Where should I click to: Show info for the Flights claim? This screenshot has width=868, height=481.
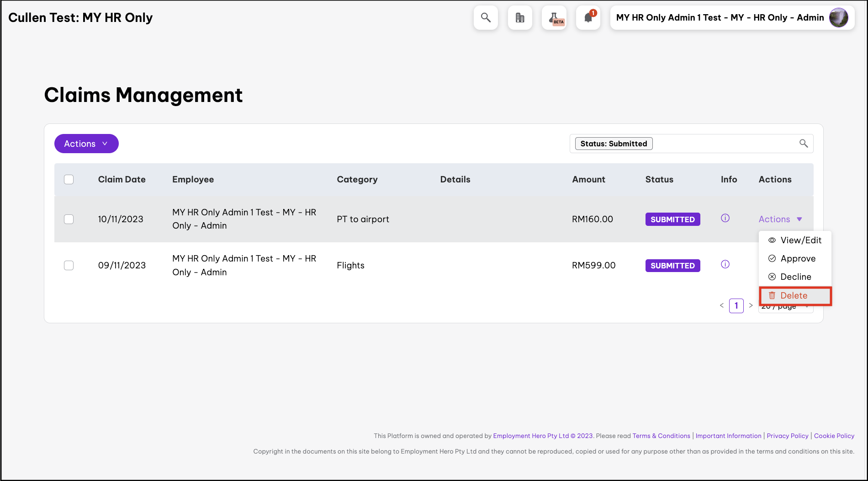725,264
